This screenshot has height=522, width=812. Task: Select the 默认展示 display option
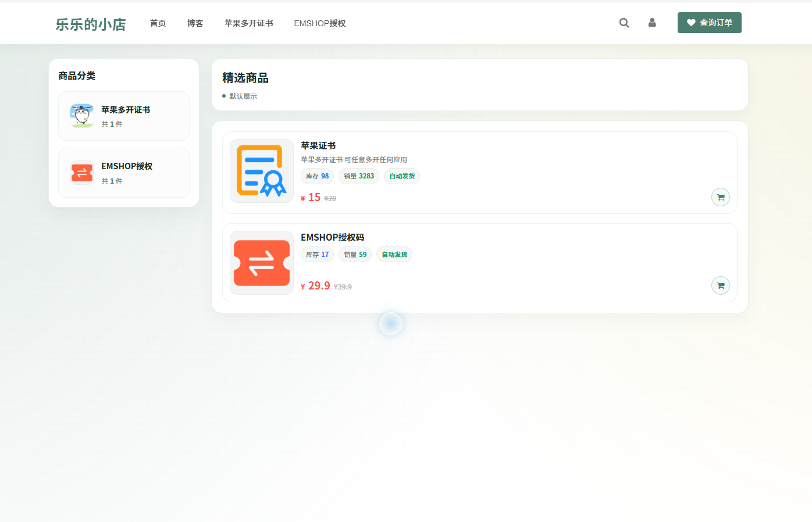pos(241,96)
